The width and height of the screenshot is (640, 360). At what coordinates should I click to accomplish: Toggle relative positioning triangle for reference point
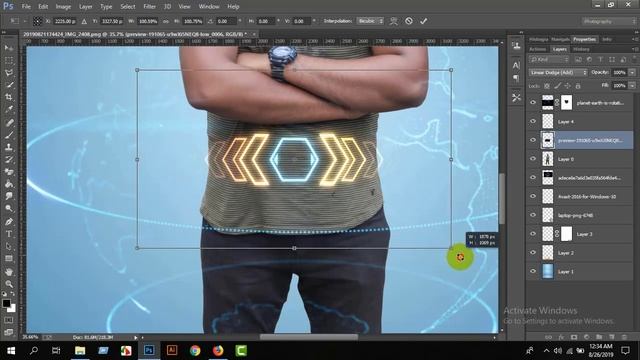[84, 21]
